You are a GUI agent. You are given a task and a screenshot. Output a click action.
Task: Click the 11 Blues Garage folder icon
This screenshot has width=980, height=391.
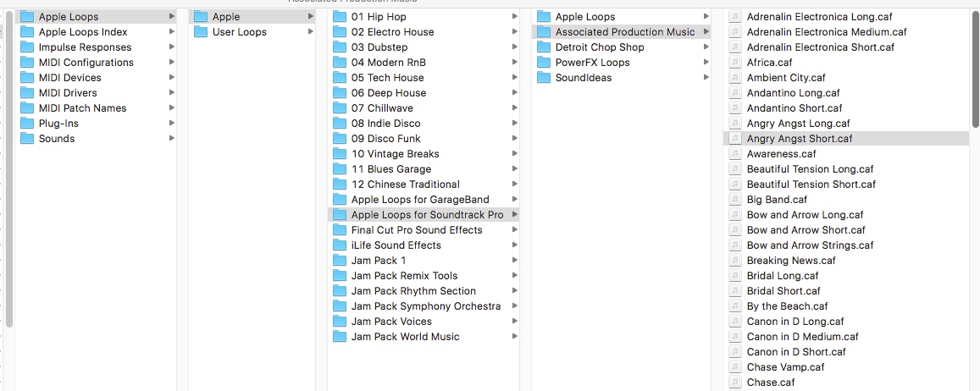click(340, 168)
